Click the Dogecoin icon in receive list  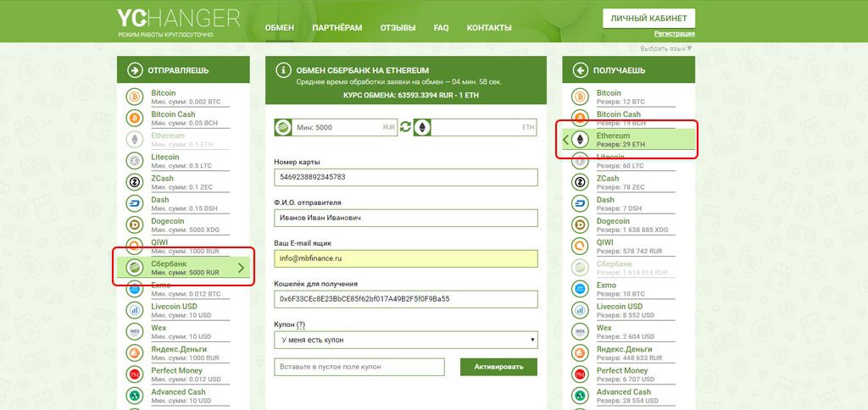[580, 224]
